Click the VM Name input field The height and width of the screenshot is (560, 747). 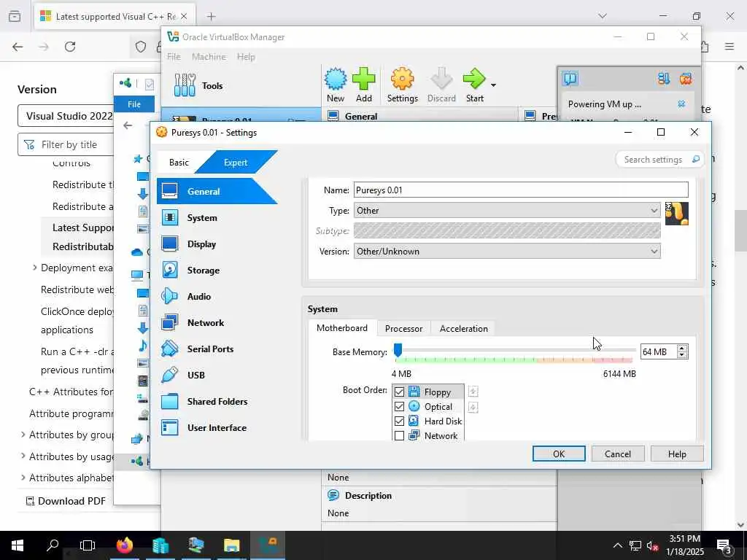521,190
